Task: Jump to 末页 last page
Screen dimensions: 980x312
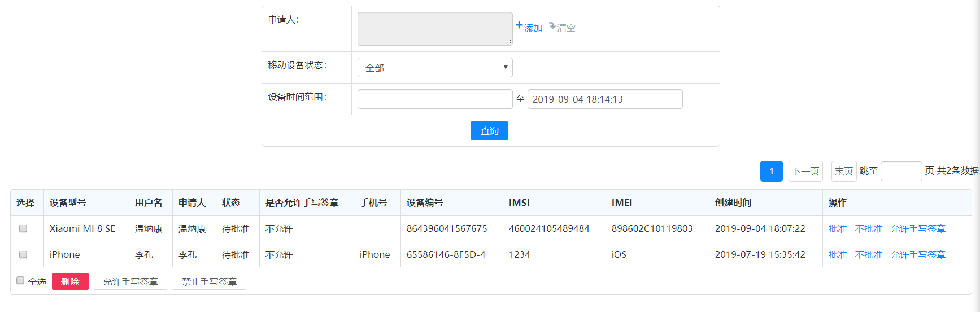Action: (x=844, y=171)
